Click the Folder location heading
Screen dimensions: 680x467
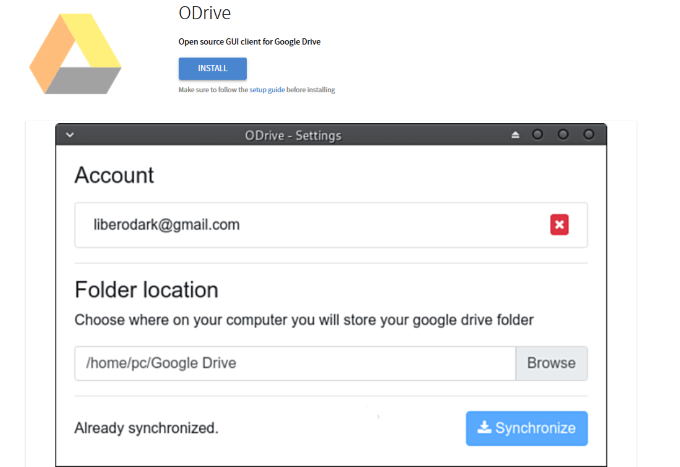point(146,290)
